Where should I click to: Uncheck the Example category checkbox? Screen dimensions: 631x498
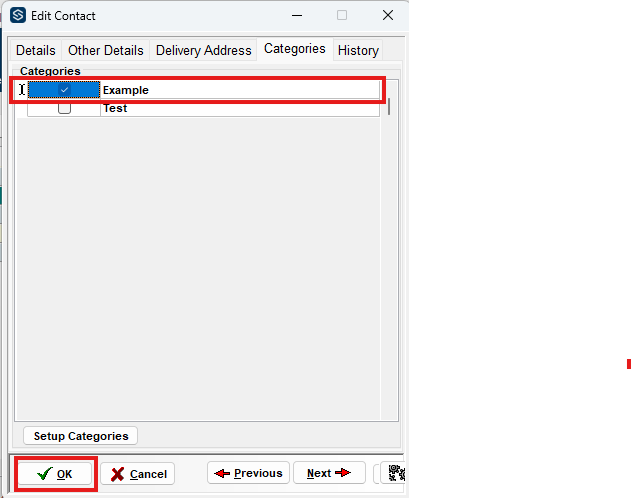pyautogui.click(x=64, y=90)
